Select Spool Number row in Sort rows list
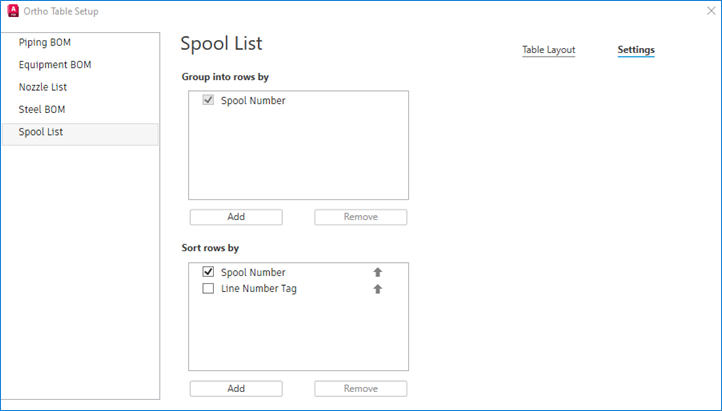Image resolution: width=722 pixels, height=411 pixels. click(x=253, y=272)
